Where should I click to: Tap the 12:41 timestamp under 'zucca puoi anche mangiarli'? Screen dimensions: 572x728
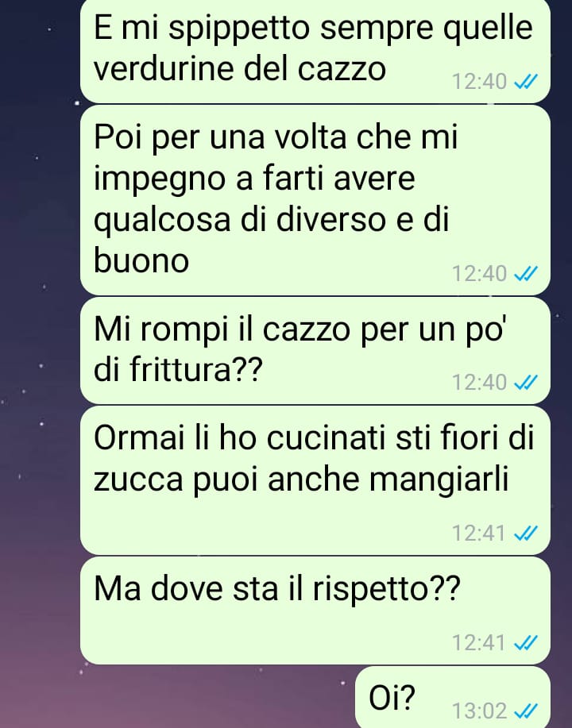pyautogui.click(x=478, y=533)
